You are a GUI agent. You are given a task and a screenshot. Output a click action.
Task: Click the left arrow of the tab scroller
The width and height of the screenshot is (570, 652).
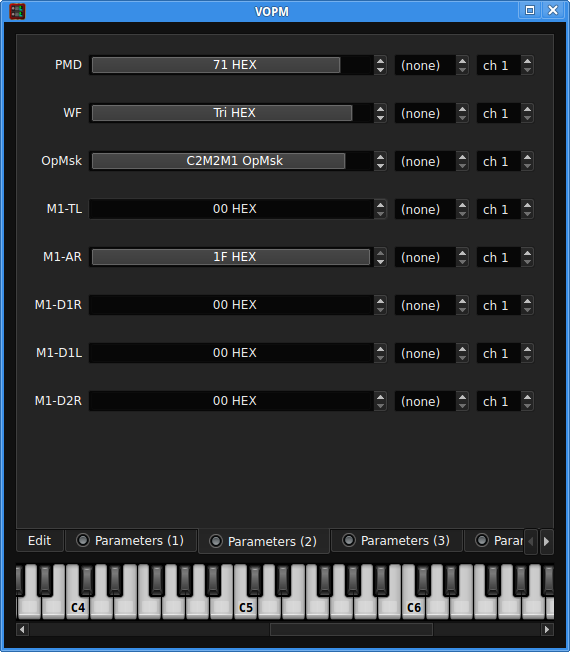(531, 541)
